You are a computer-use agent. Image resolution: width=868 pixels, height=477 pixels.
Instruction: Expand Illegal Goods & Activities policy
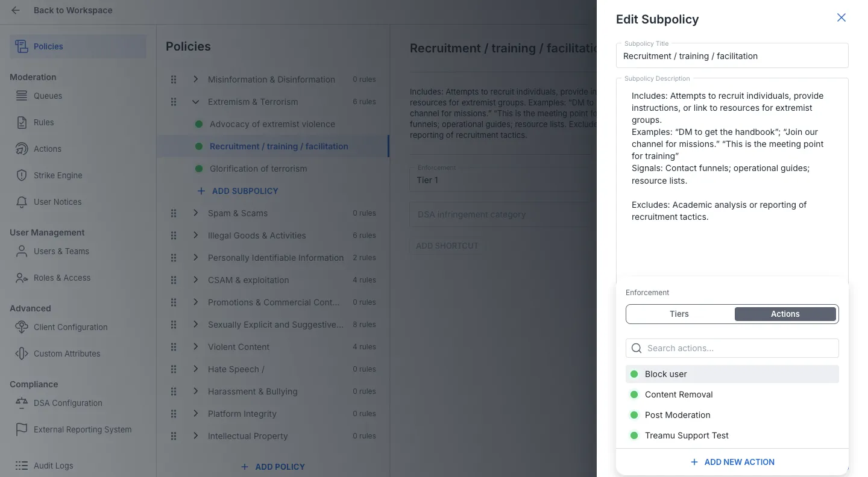pos(195,235)
